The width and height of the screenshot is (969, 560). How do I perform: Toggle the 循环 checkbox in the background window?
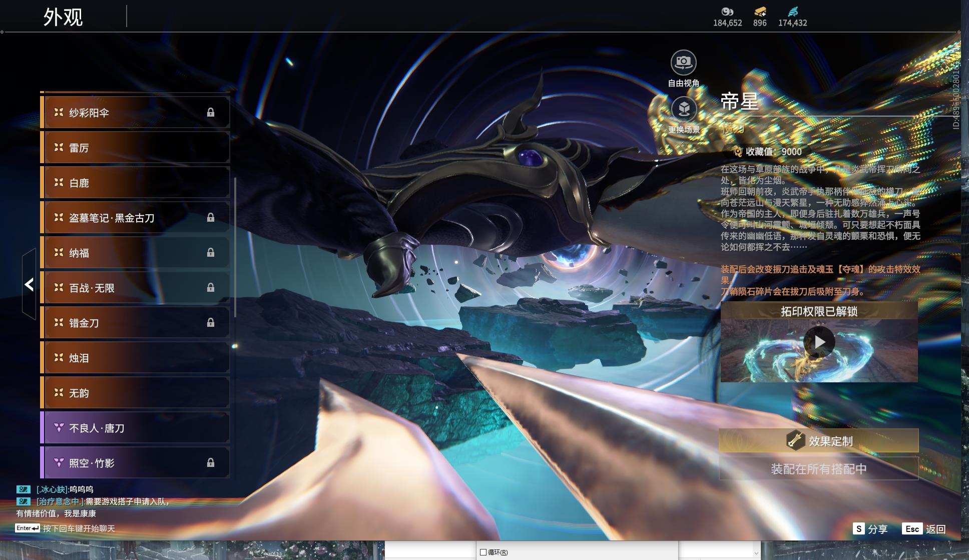tap(483, 552)
